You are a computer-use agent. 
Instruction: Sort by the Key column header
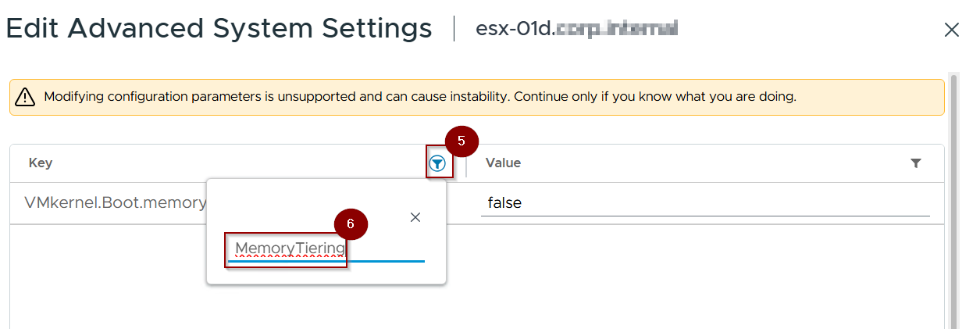coord(41,163)
